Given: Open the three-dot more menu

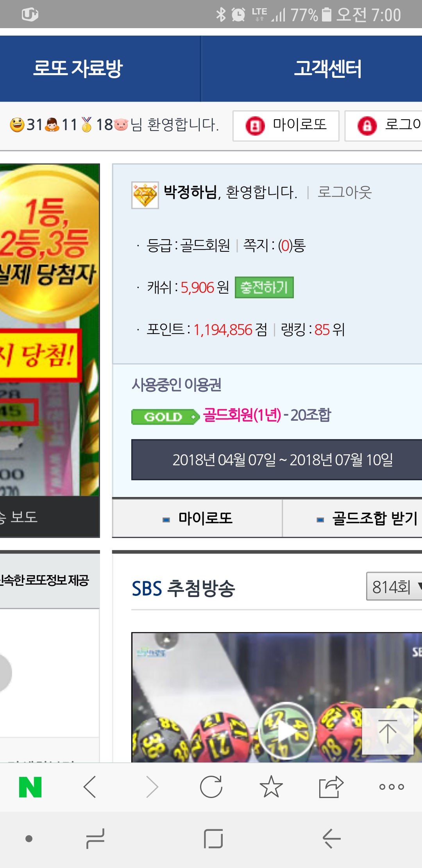Looking at the screenshot, I should 392,787.
